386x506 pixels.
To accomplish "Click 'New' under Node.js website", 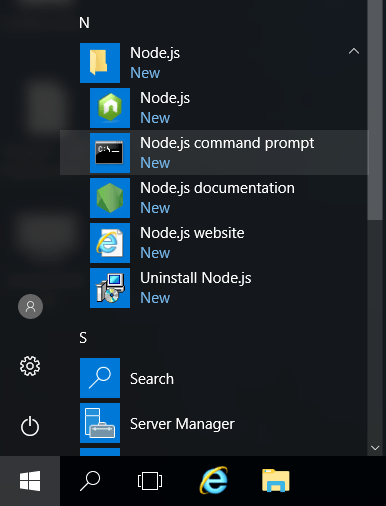I will 155,253.
